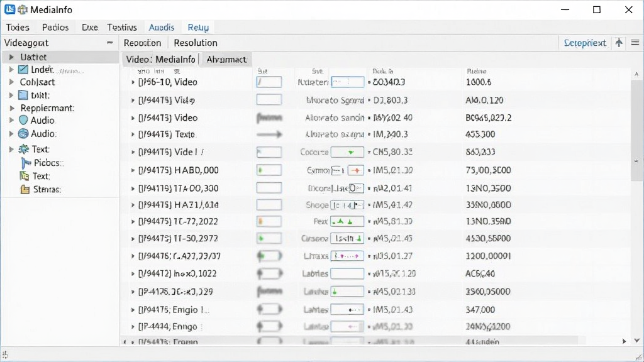Click the arrow icon in the Texto row

coord(269,134)
